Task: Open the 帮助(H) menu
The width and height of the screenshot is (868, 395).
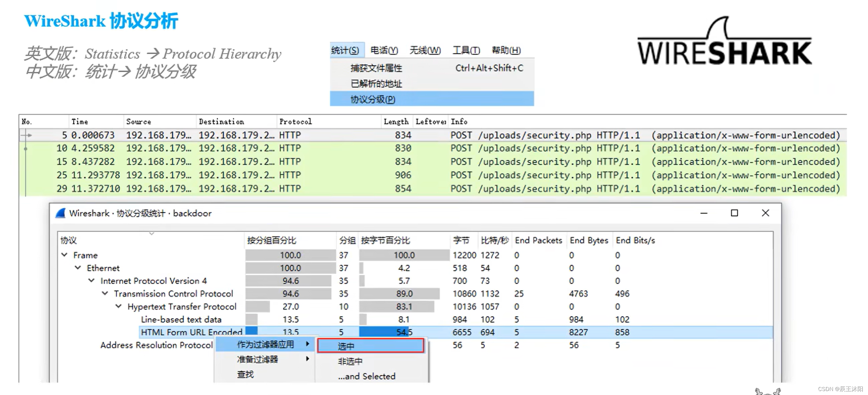Action: [506, 50]
